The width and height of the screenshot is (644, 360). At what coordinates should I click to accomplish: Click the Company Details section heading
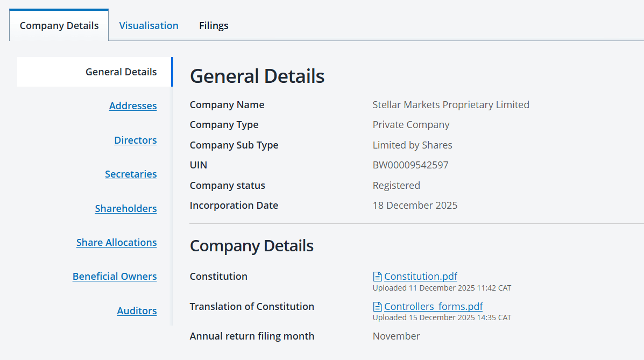251,246
